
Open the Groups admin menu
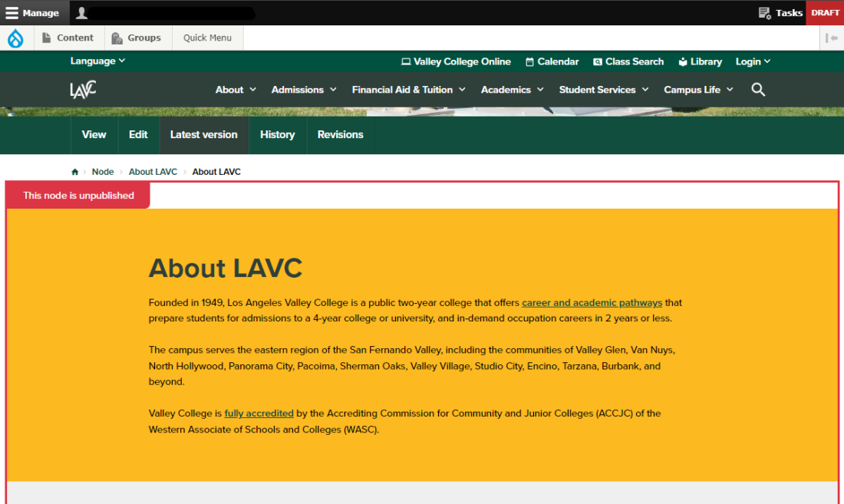[x=137, y=38]
